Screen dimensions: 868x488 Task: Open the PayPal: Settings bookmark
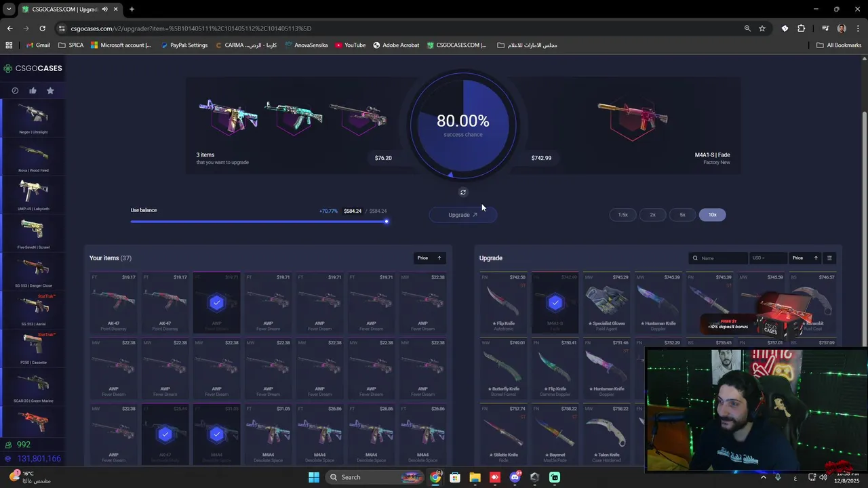(x=184, y=45)
